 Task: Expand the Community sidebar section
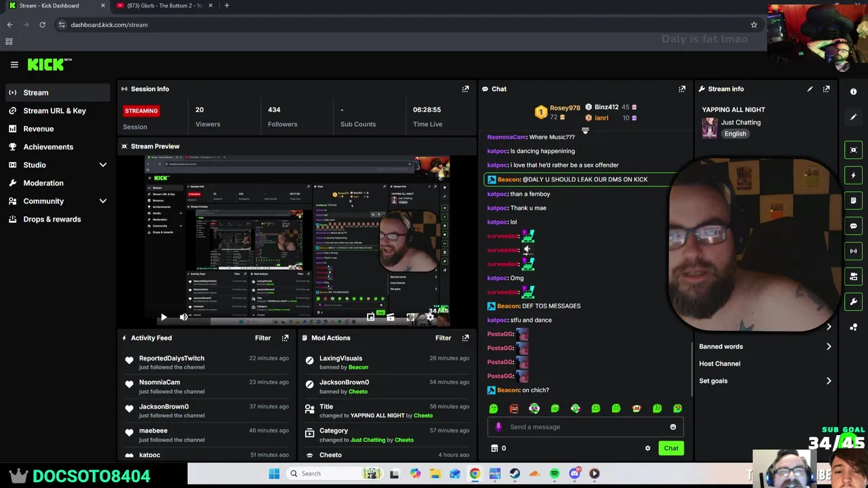(103, 201)
